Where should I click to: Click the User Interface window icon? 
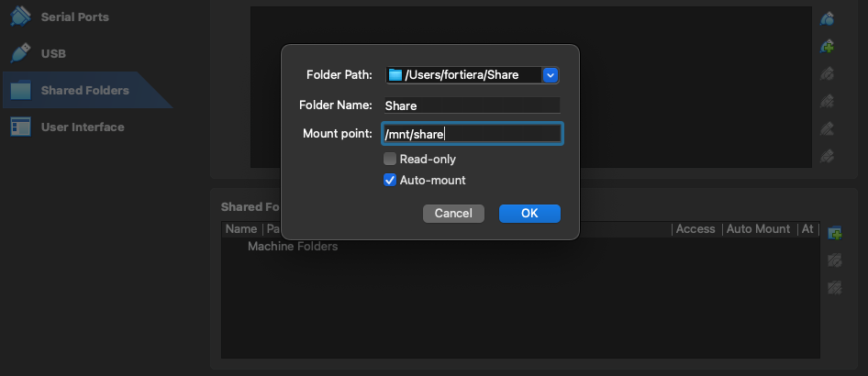coord(20,127)
